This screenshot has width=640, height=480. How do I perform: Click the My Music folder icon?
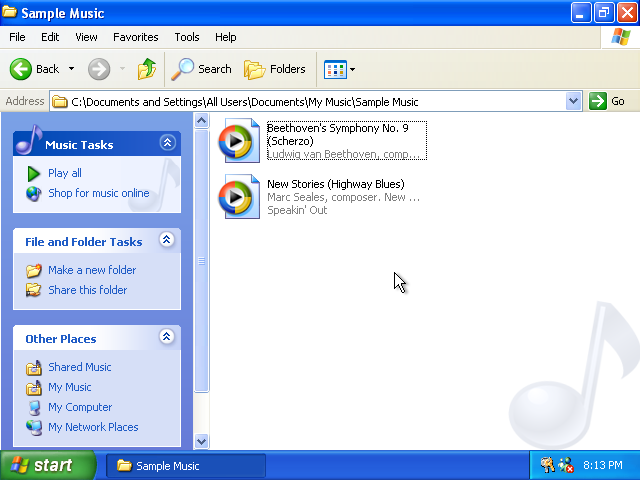(33, 387)
